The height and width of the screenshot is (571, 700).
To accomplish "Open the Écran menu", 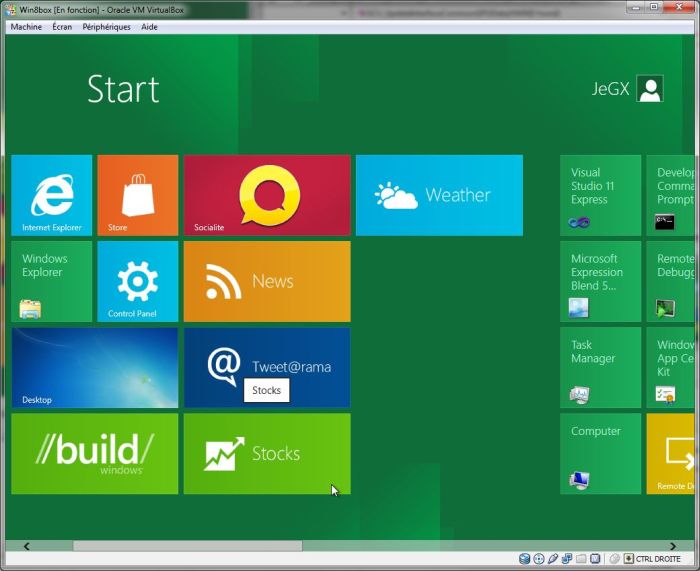I will (x=62, y=27).
